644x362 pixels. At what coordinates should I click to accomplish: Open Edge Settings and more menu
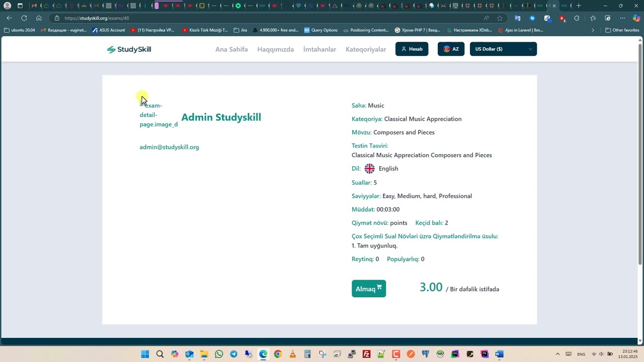coord(622,18)
